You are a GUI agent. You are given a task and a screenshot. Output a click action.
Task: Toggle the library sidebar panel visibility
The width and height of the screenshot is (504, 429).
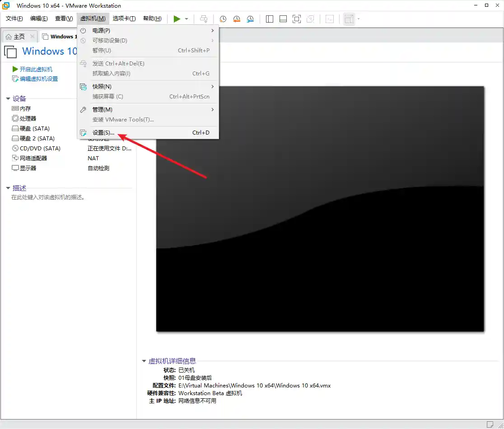[x=269, y=19]
